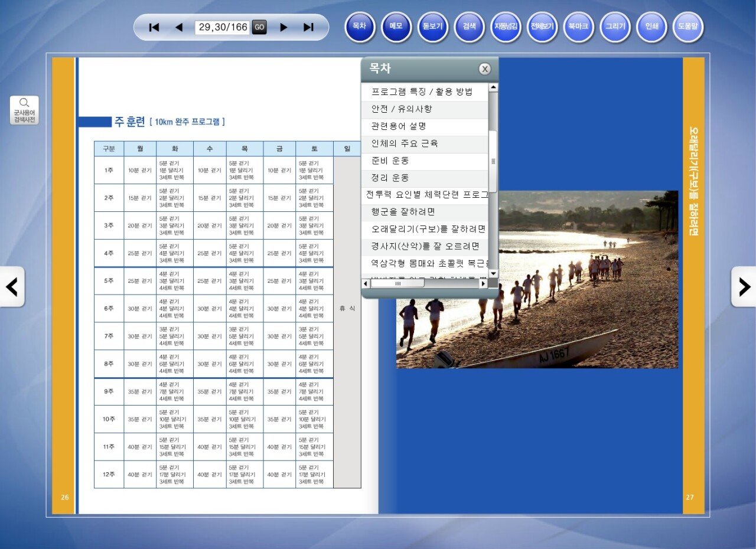
Task: Click the page number input field
Action: click(221, 27)
